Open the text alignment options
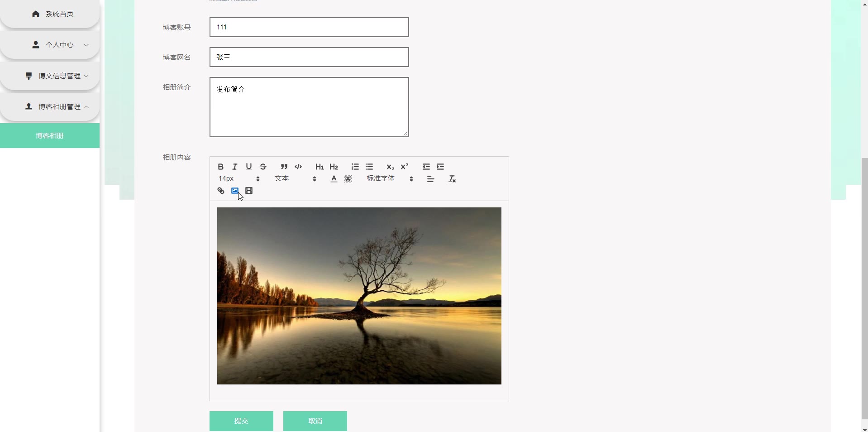 (431, 179)
